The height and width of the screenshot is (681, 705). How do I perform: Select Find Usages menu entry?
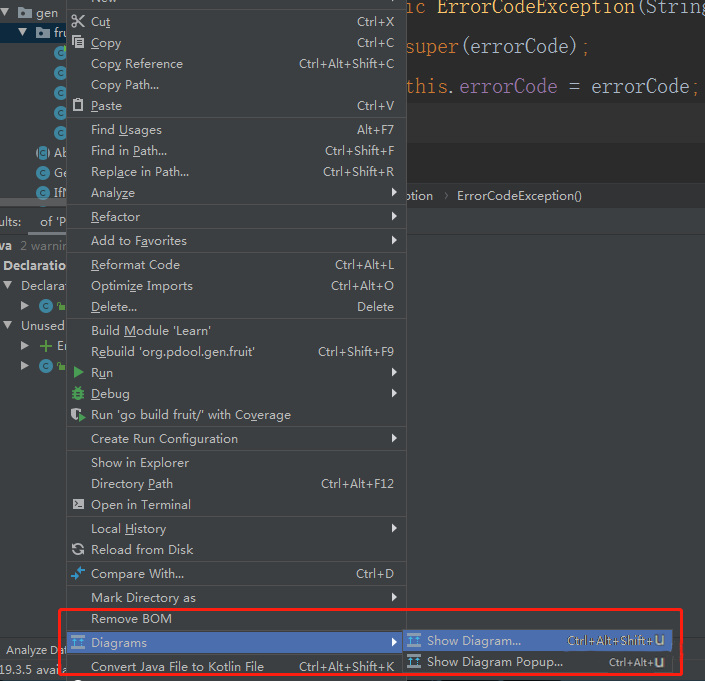pyautogui.click(x=126, y=130)
